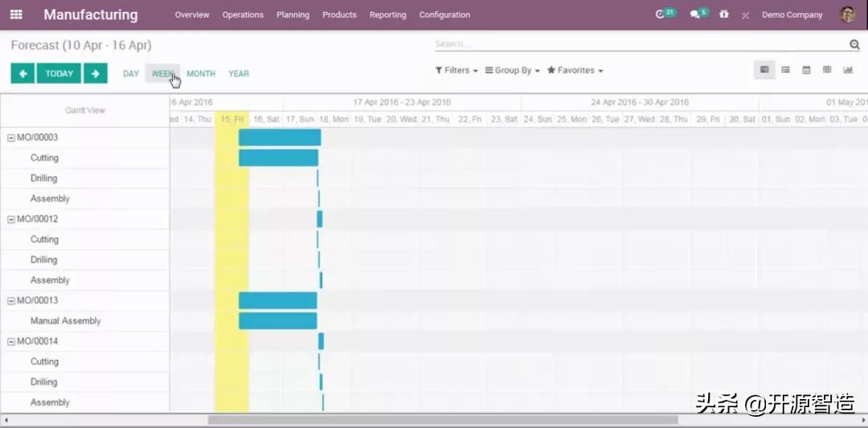Click the Manual Assembly Gantt bar

pyautogui.click(x=278, y=320)
